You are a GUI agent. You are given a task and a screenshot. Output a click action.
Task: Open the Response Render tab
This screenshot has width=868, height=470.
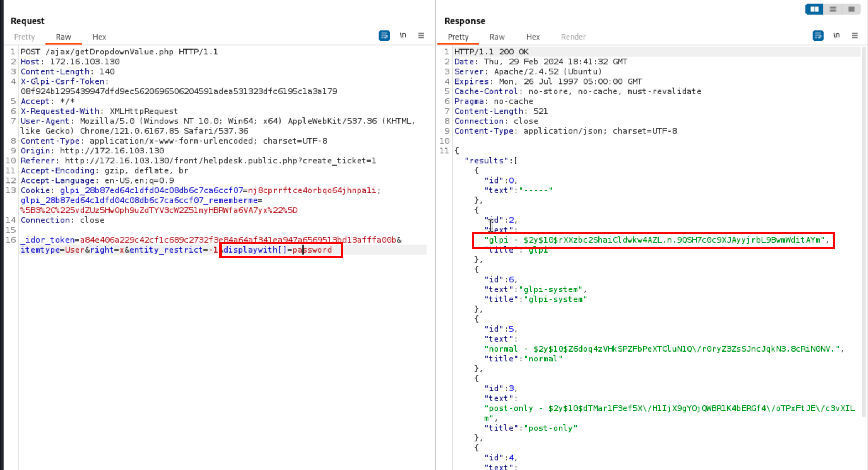pyautogui.click(x=573, y=37)
